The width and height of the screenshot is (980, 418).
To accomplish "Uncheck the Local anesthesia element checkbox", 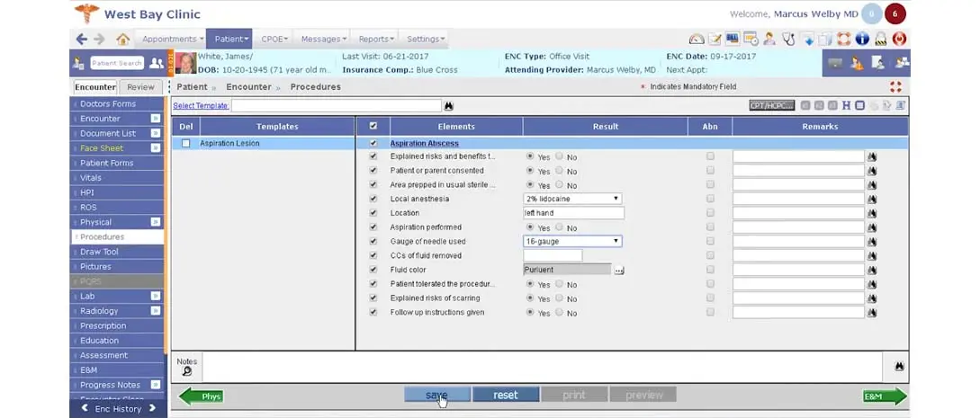I will [x=373, y=199].
